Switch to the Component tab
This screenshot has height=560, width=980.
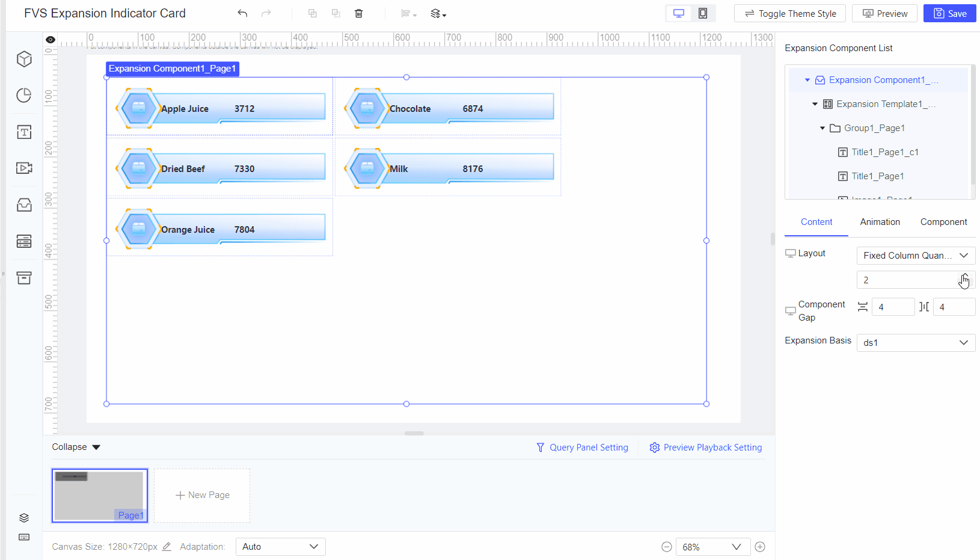pyautogui.click(x=943, y=222)
